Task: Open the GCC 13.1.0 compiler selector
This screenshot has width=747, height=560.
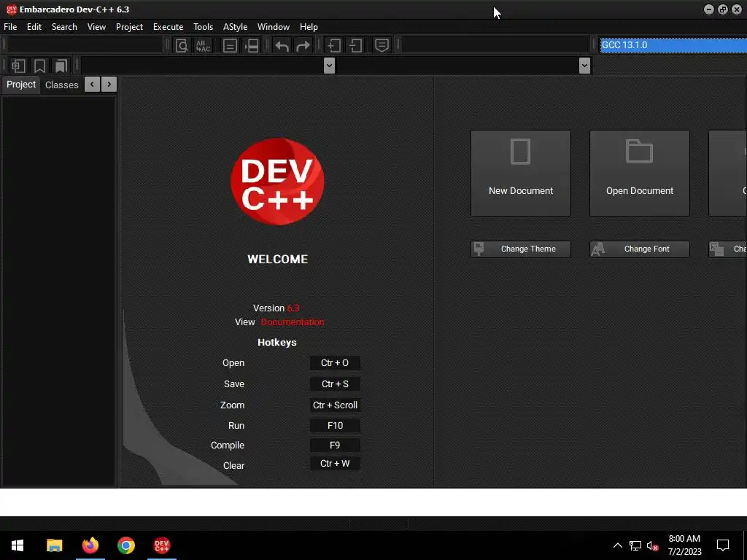Action: click(673, 45)
